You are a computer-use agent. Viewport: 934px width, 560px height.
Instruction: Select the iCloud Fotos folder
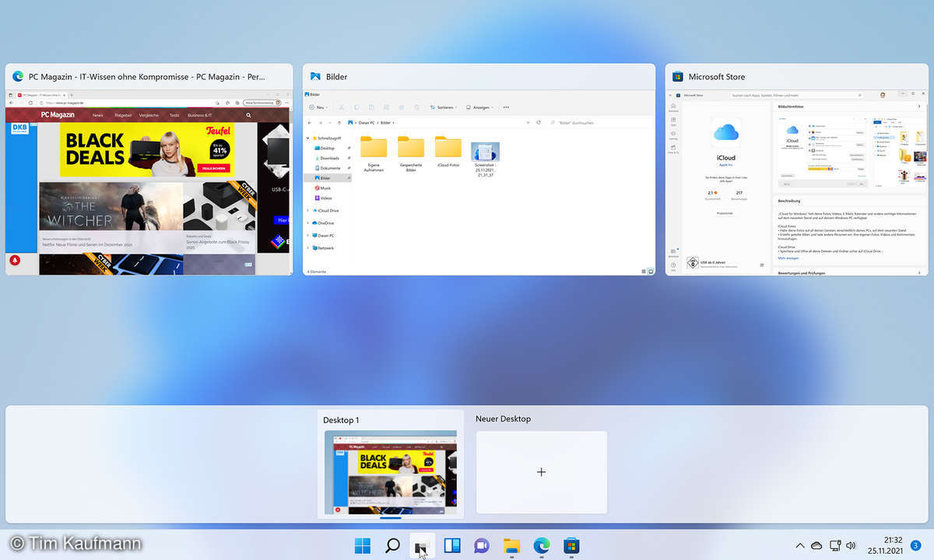[x=448, y=152]
